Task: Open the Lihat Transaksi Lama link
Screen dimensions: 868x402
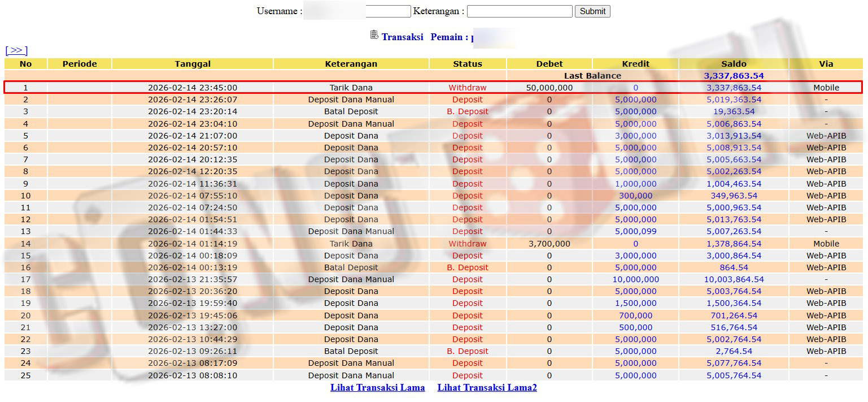Action: pyautogui.click(x=377, y=388)
